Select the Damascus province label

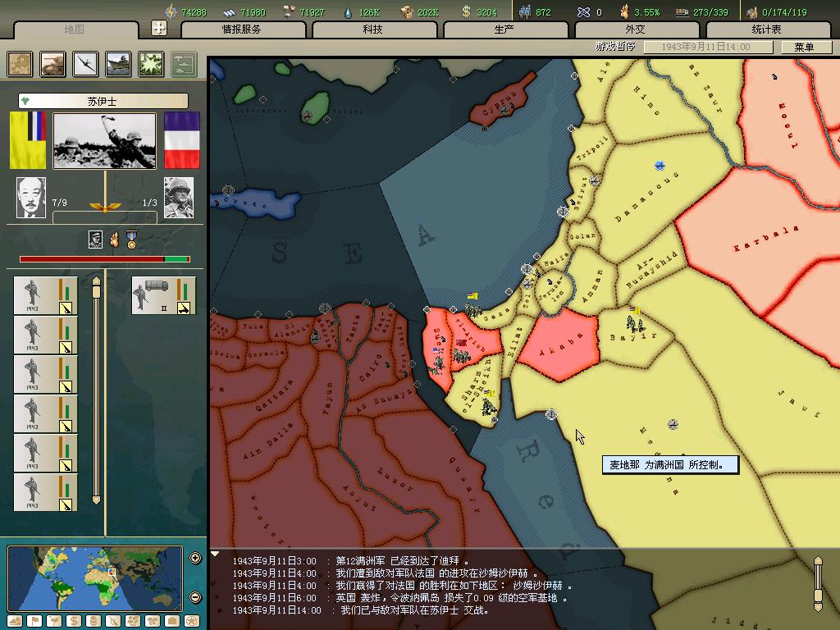[x=646, y=196]
